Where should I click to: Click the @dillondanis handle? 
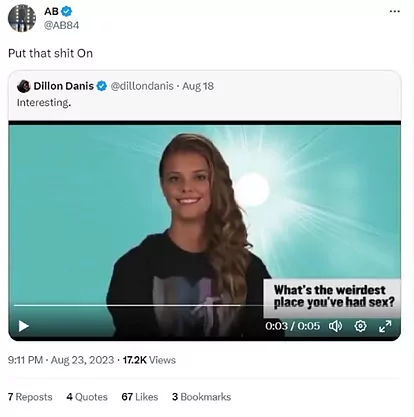pos(142,86)
